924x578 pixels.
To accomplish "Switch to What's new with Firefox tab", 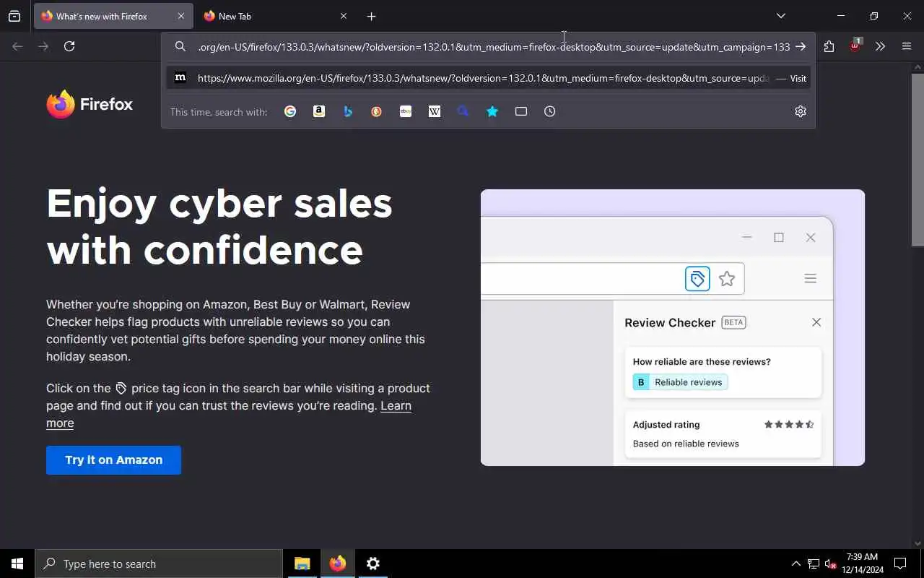I will click(113, 16).
